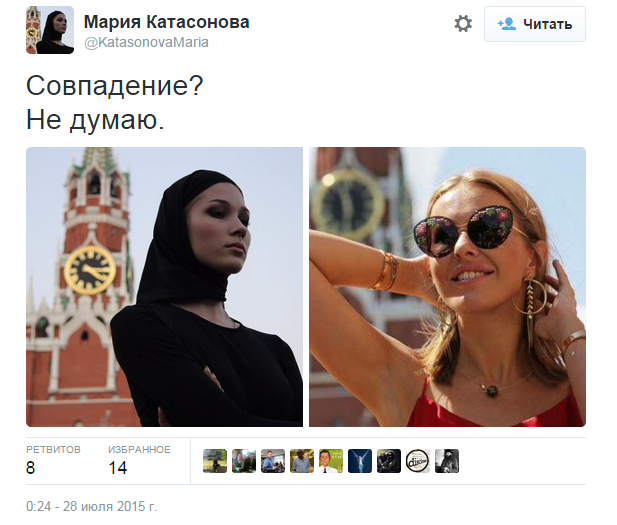The height and width of the screenshot is (525, 617).
Task: Open fifth avatar with green background
Action: coord(331,461)
